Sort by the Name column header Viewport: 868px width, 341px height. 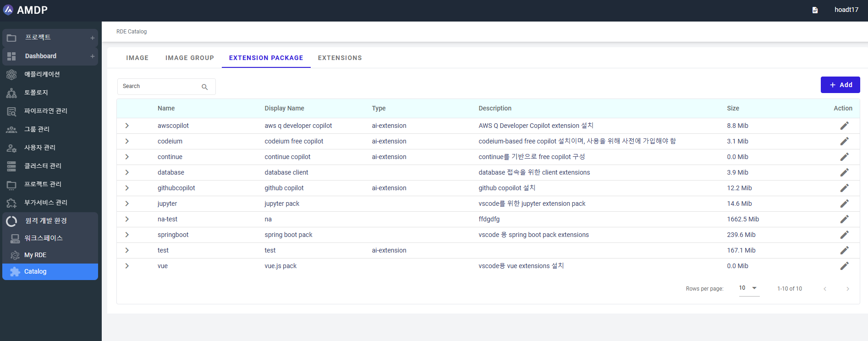166,108
